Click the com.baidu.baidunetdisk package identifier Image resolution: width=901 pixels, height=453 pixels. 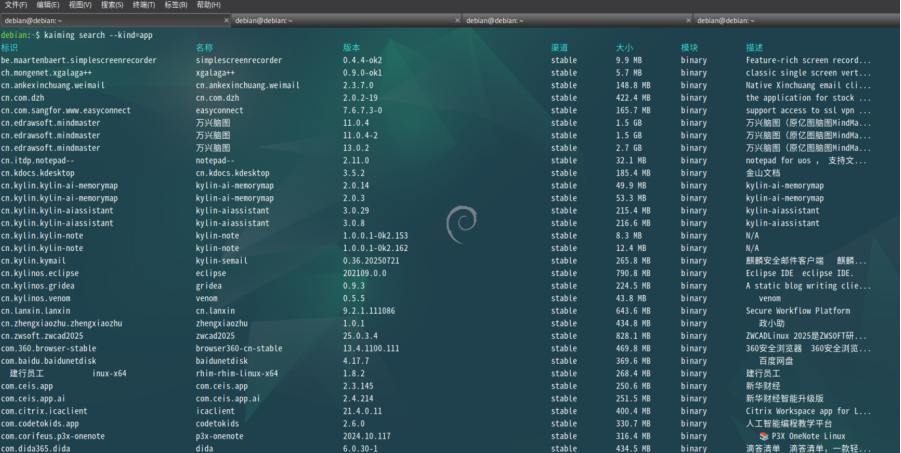pos(49,360)
